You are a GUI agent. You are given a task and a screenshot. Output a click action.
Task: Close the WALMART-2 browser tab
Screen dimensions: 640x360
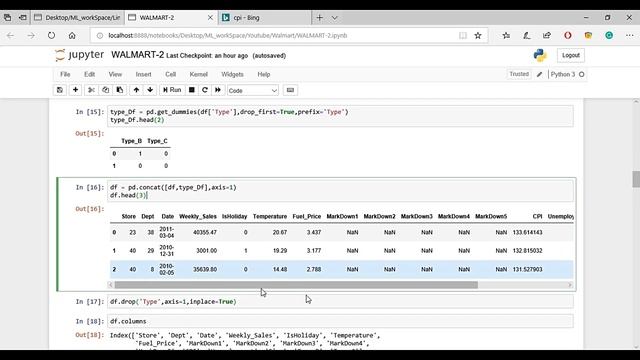pos(210,18)
